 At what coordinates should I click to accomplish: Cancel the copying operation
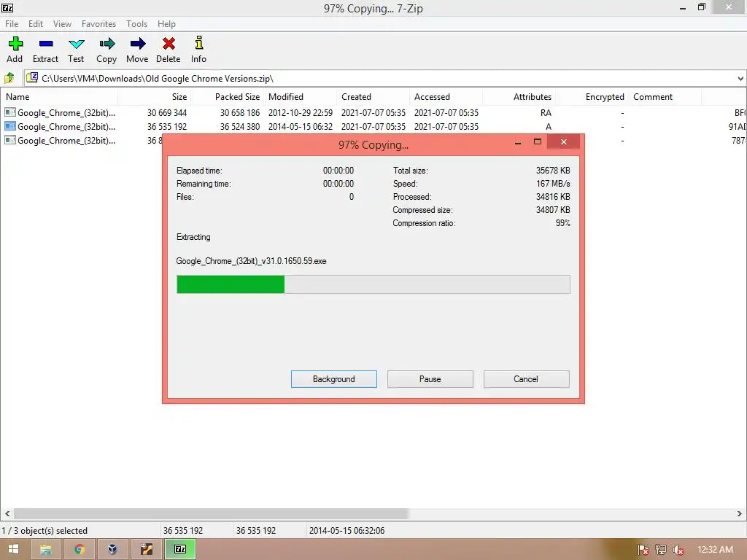[526, 379]
